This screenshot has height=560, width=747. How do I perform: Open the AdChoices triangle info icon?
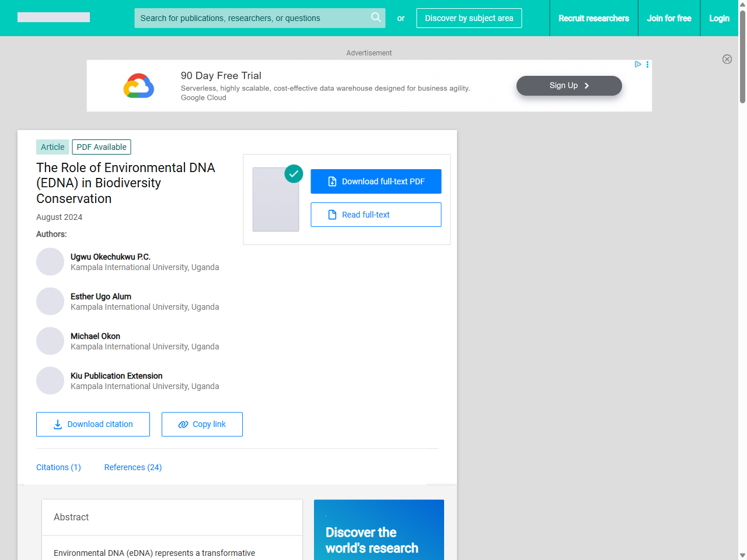[638, 64]
